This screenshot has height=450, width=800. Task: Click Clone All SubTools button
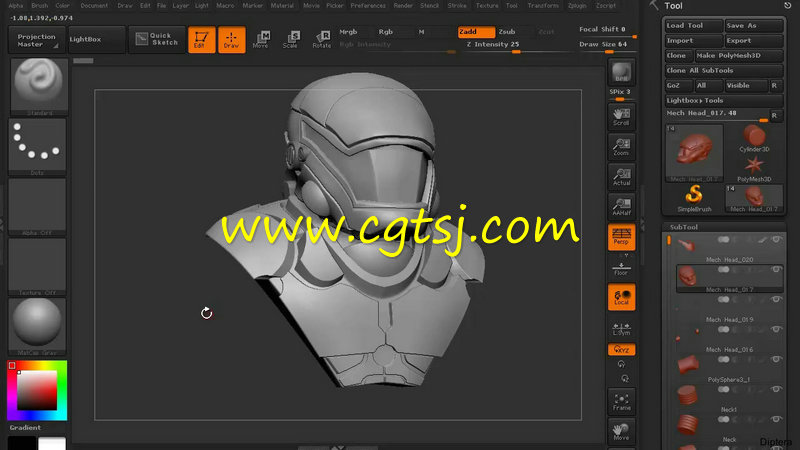pyautogui.click(x=723, y=70)
